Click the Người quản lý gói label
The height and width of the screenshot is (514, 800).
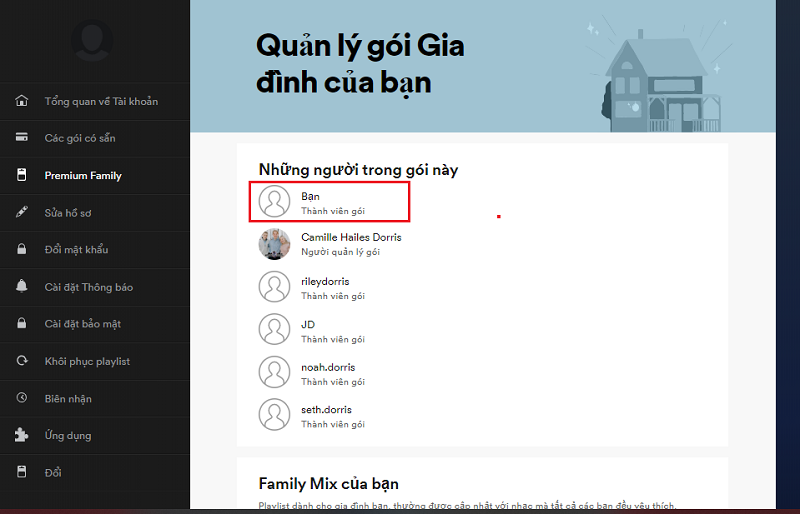click(x=340, y=252)
